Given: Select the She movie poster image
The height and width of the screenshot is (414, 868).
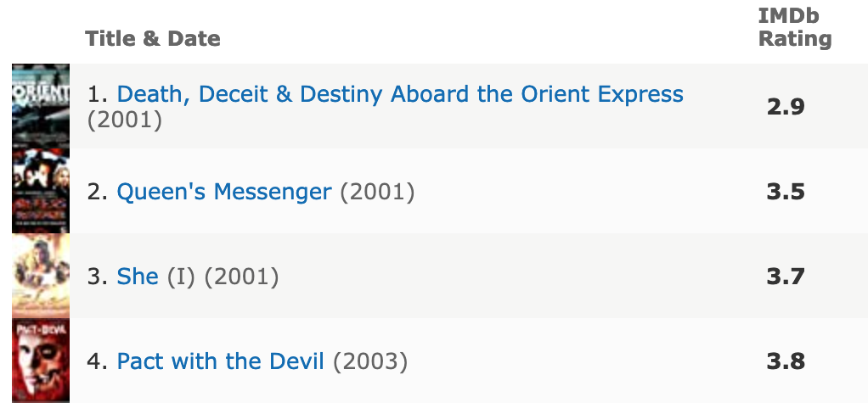Looking at the screenshot, I should coord(41,276).
